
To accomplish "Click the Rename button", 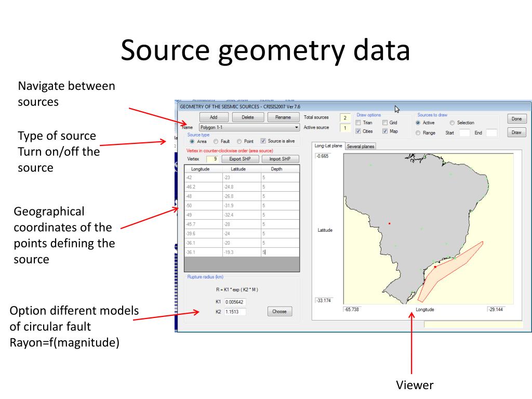I will (x=283, y=117).
